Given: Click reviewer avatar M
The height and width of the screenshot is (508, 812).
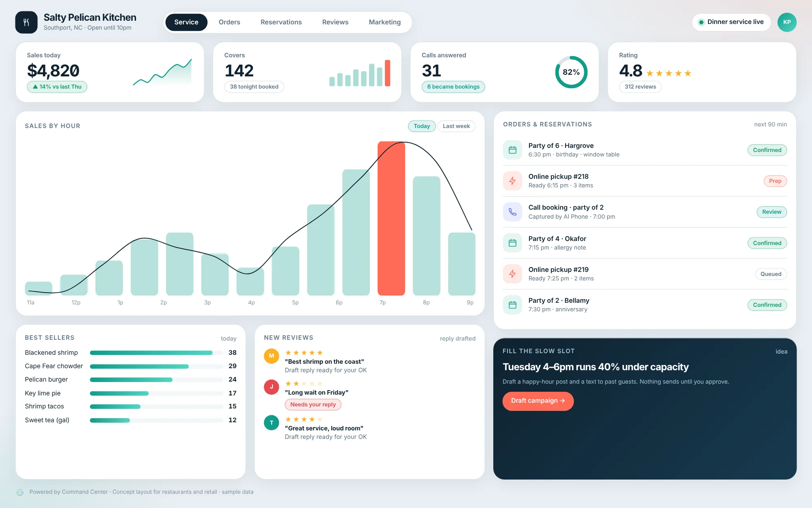Looking at the screenshot, I should (x=272, y=356).
